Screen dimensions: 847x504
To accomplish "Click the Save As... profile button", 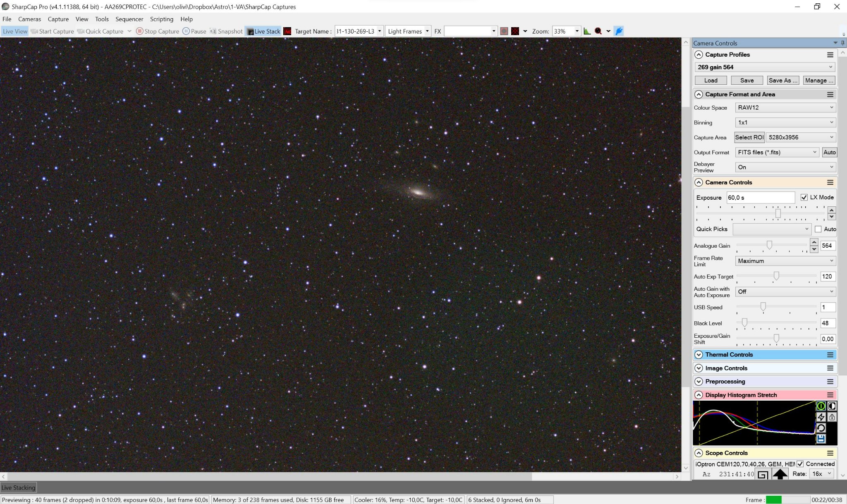I will (783, 81).
